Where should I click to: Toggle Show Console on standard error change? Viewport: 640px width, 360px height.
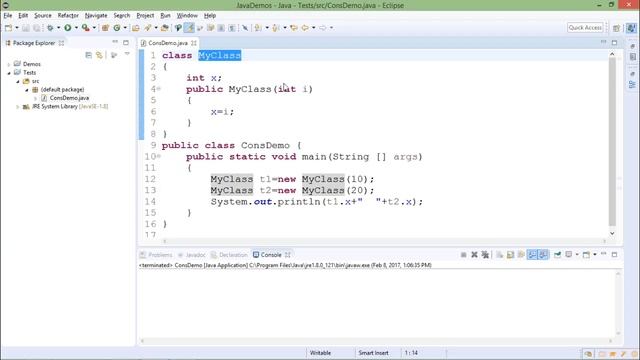(x=543, y=255)
